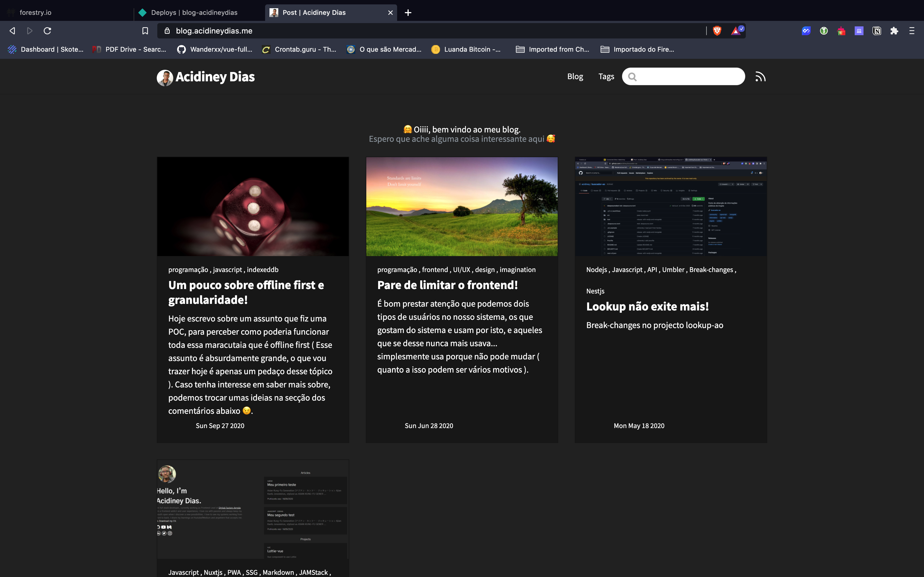Click the bookmark page icon

145,31
